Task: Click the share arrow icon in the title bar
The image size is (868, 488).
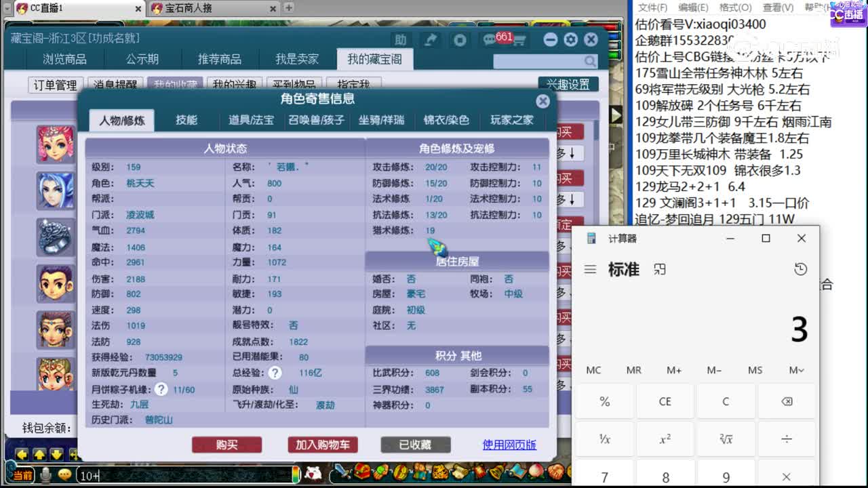Action: coord(431,40)
